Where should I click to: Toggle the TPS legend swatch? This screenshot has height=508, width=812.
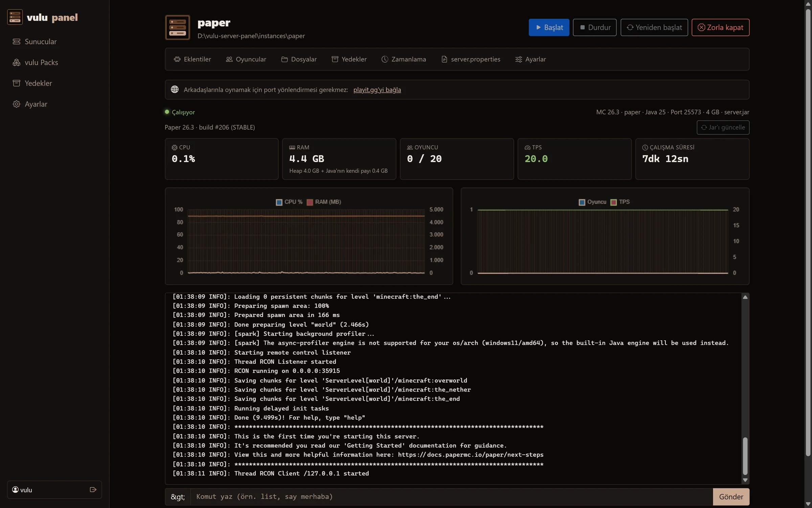613,202
